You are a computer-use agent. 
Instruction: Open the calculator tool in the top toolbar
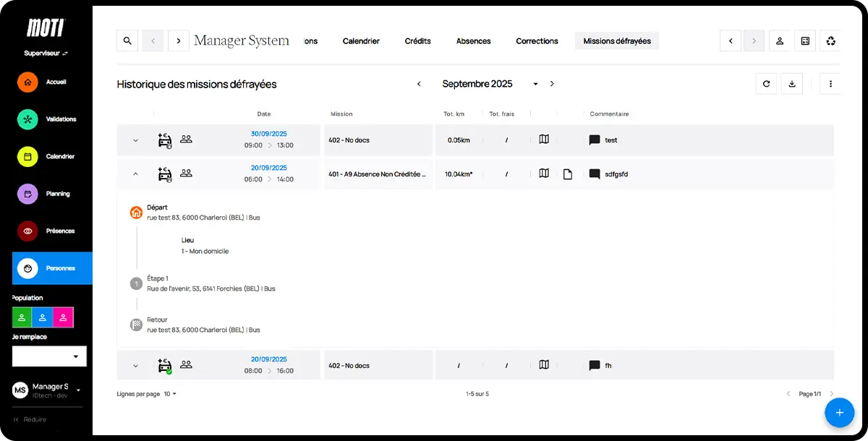point(804,41)
